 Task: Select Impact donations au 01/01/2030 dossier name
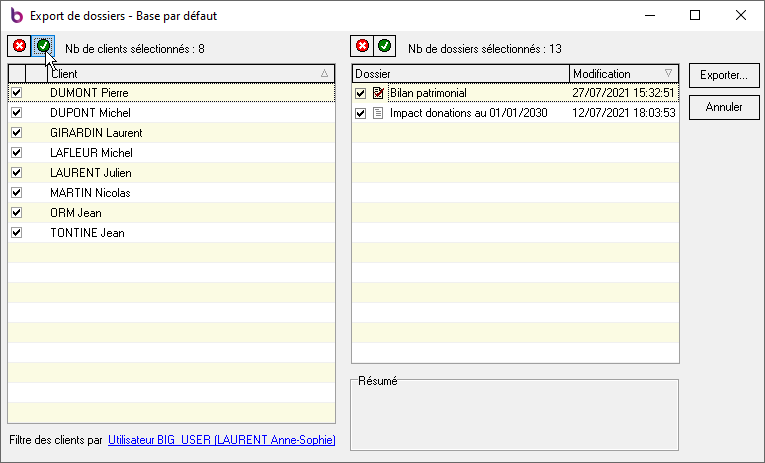(468, 113)
